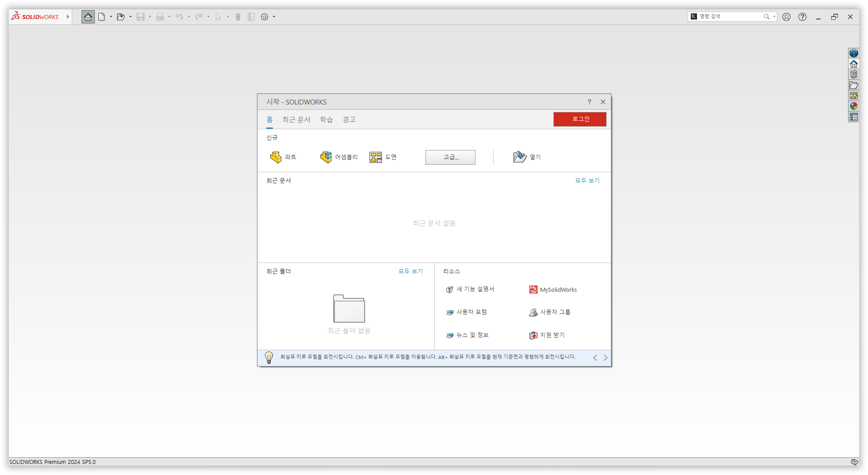868x475 pixels.
Task: Open SOLIDWORKS Resources task pane home icon
Action: tap(854, 64)
